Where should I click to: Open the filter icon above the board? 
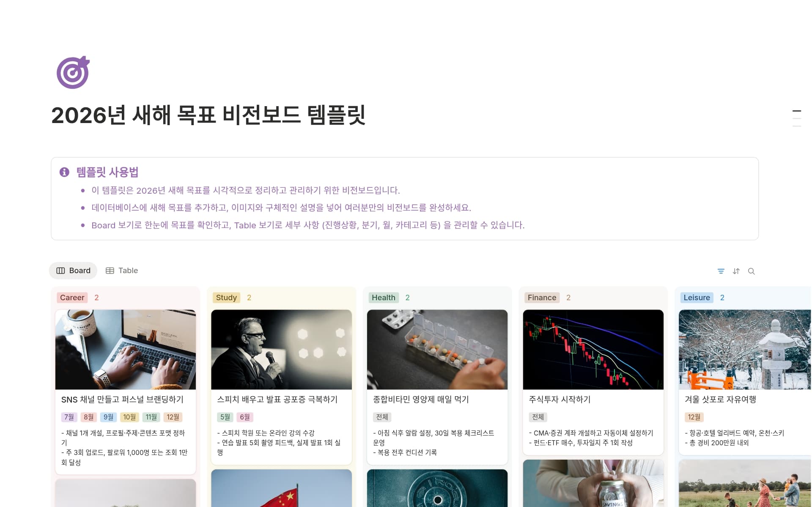point(721,271)
